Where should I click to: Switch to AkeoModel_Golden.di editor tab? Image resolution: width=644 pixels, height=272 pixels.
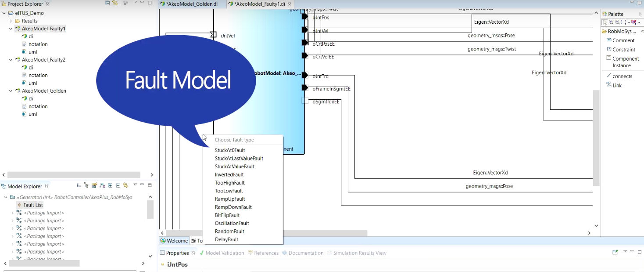tap(191, 4)
